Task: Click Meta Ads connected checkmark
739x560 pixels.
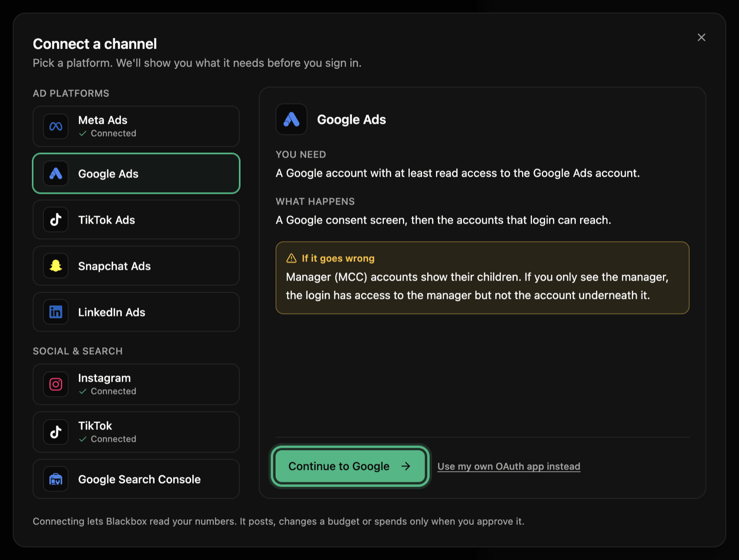Action: point(83,133)
